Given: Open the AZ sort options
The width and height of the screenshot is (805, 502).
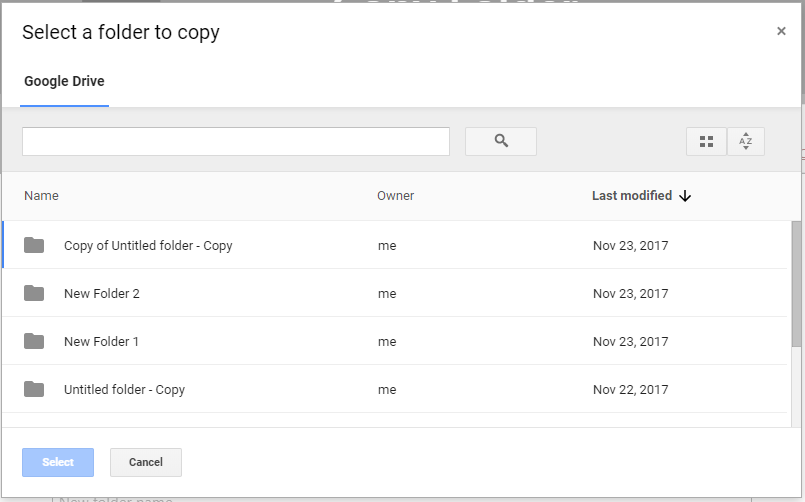Looking at the screenshot, I should tap(745, 142).
